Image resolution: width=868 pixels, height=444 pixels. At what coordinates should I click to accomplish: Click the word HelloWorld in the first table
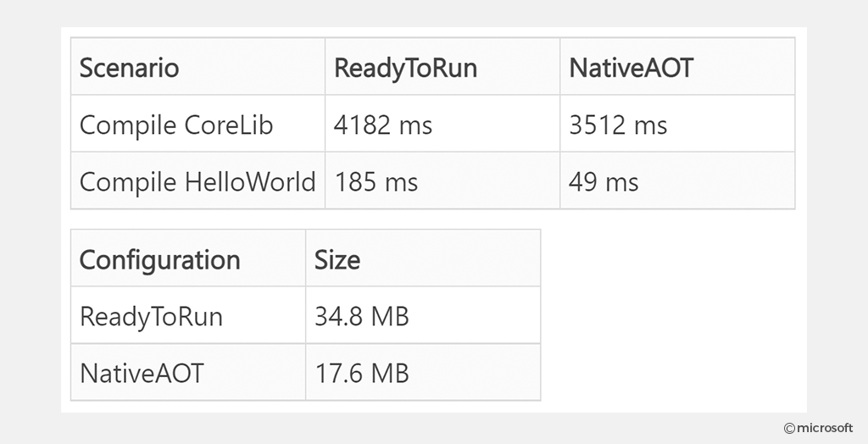[x=250, y=181]
